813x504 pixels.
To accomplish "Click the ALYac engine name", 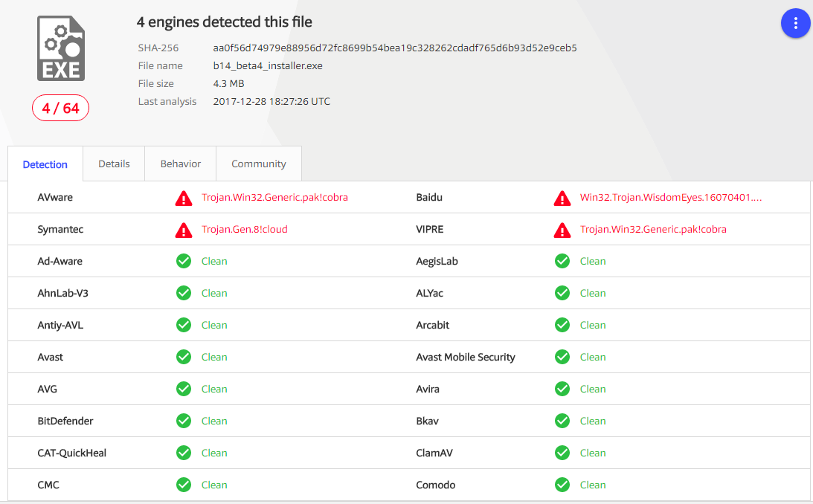I will point(430,293).
